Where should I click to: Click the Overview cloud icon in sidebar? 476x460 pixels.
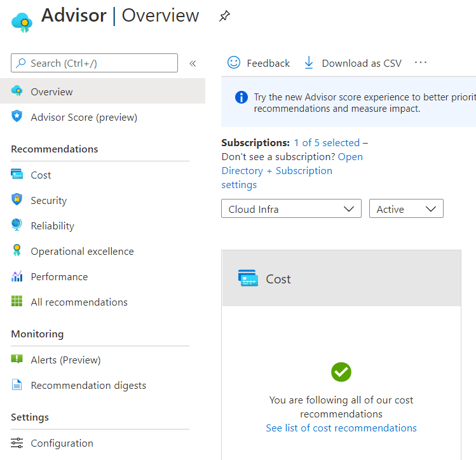[17, 91]
